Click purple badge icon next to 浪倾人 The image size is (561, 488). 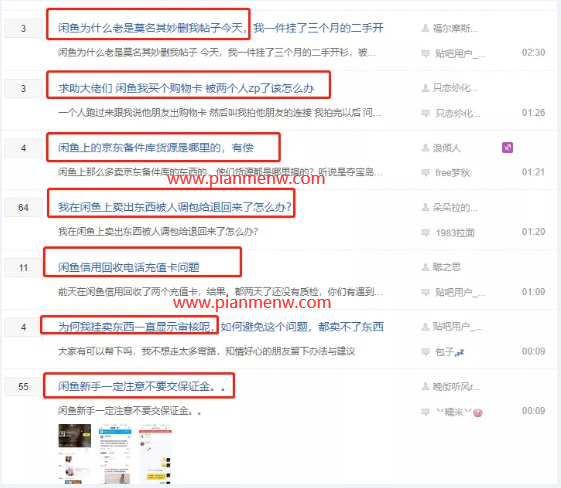click(x=507, y=147)
